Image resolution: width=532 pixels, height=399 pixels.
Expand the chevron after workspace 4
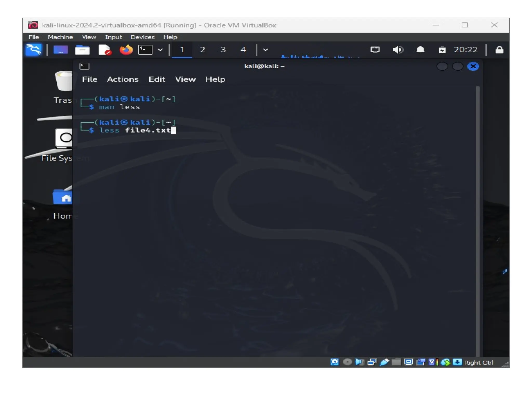[x=265, y=50]
